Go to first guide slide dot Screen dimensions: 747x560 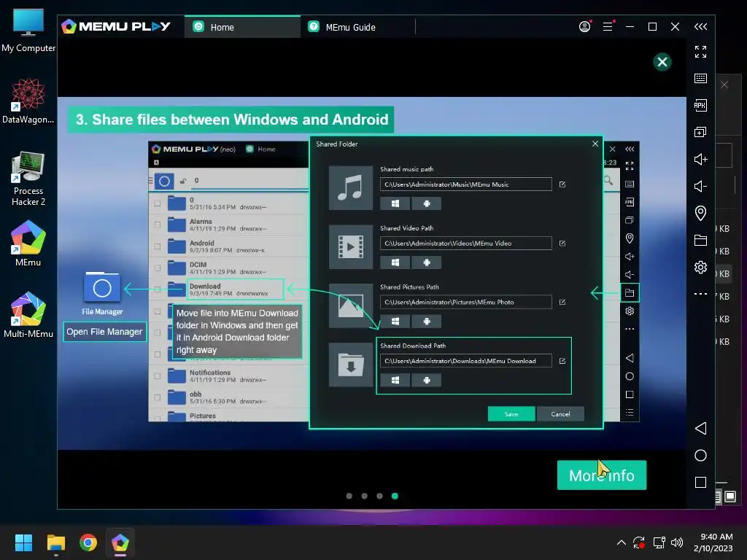click(x=349, y=496)
